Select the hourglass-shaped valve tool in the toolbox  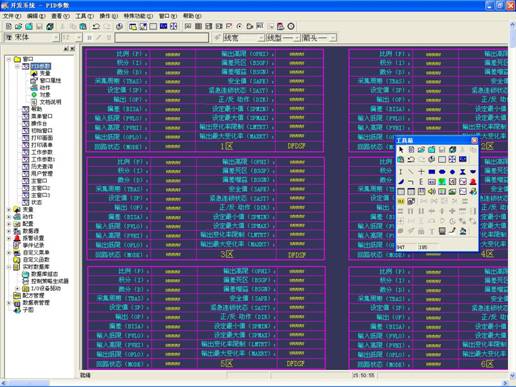tap(463, 172)
